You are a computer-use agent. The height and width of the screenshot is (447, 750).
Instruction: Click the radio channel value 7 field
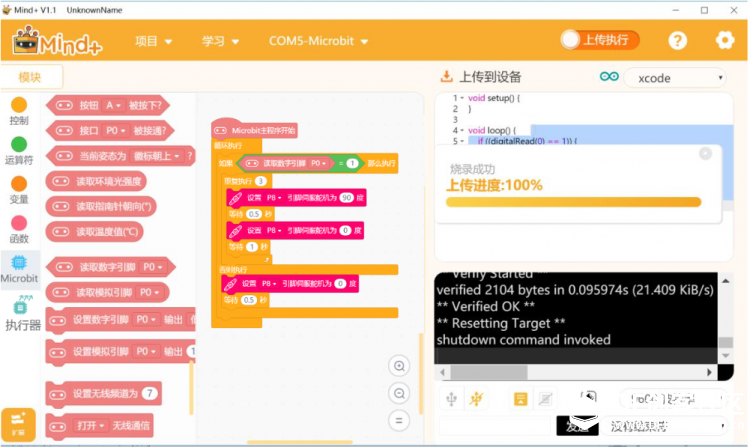150,393
